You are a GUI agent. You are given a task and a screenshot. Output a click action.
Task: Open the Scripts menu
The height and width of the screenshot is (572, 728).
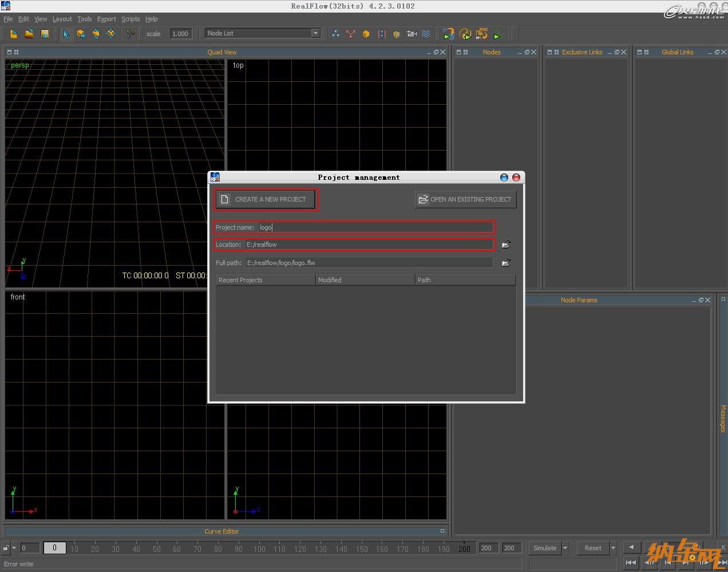[130, 19]
